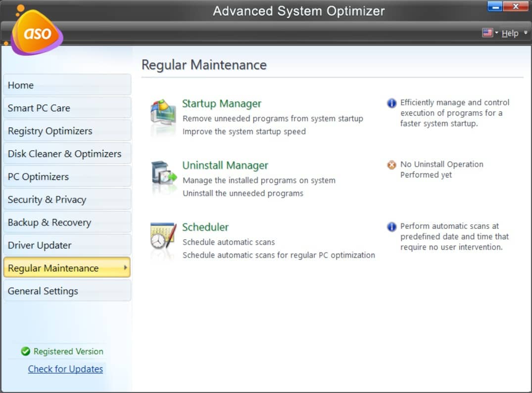532x393 pixels.
Task: Click the Check for Updates link
Action: (65, 369)
